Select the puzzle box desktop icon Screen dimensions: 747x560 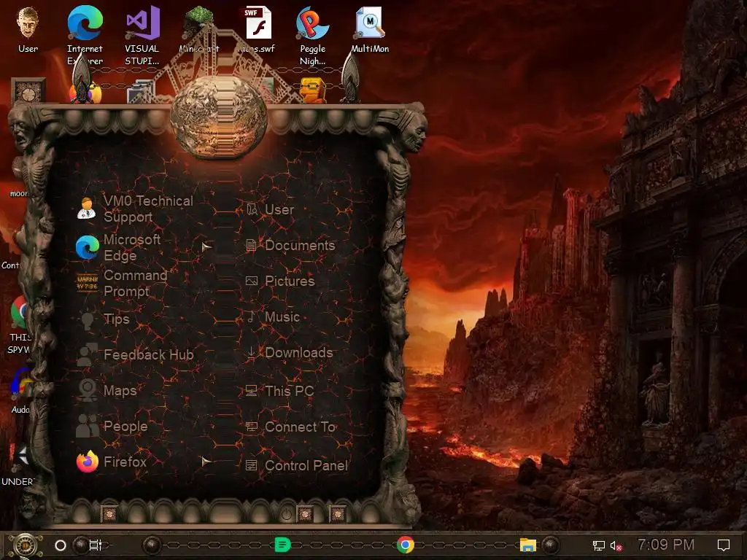pyautogui.click(x=28, y=90)
